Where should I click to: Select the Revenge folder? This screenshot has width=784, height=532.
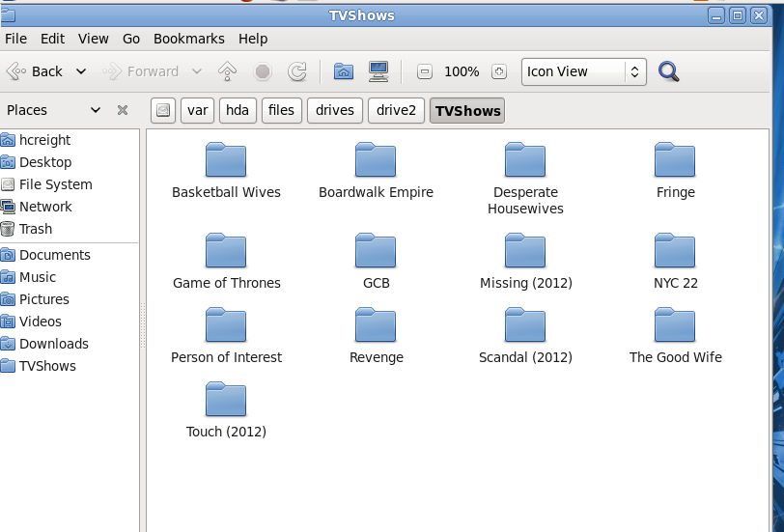pyautogui.click(x=376, y=336)
